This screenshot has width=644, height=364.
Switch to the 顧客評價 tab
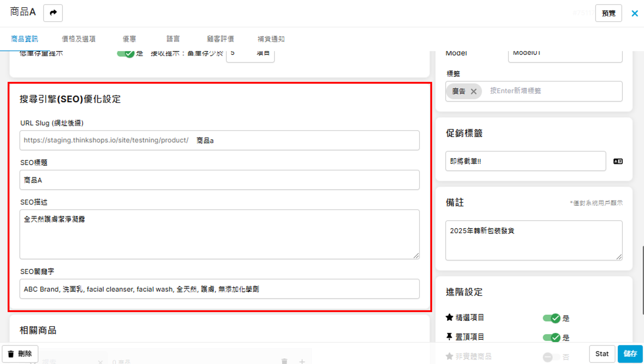[x=220, y=39]
